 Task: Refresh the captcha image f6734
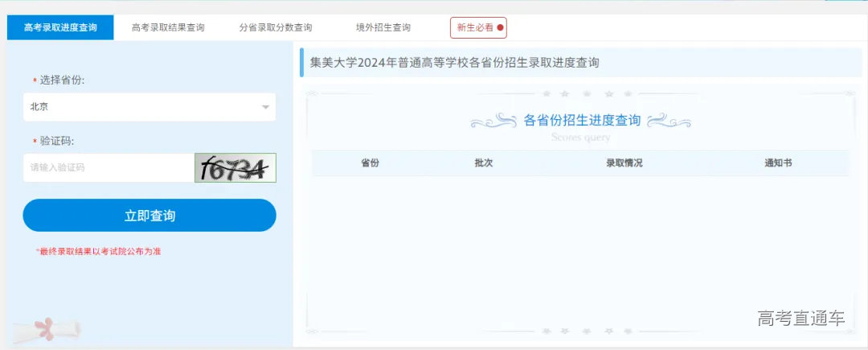click(x=235, y=168)
